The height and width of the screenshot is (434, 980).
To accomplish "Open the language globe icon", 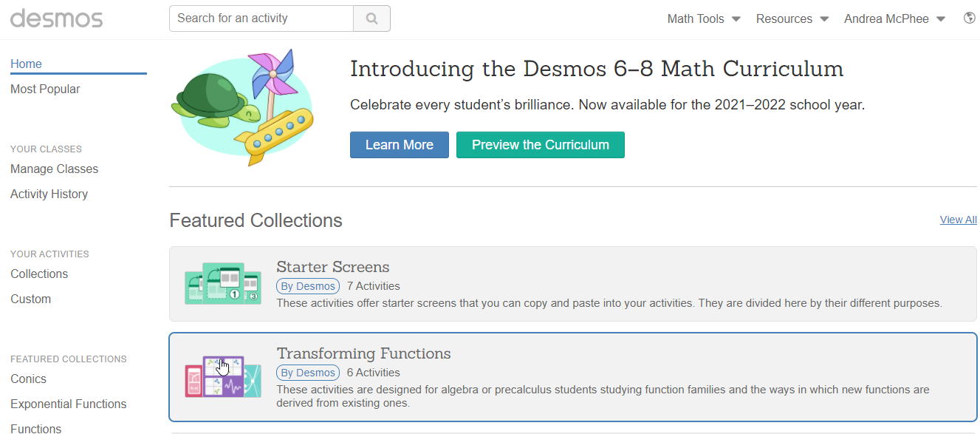I will point(969,17).
